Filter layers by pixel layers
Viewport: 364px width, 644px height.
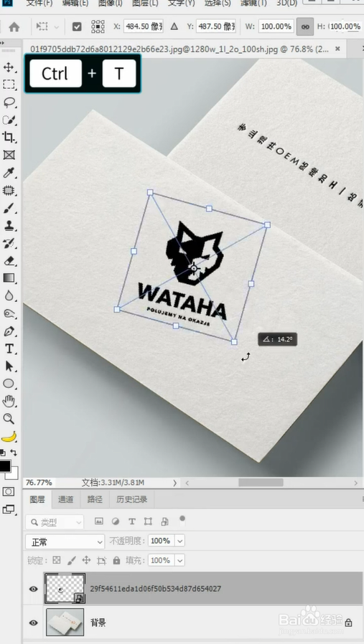[x=98, y=521]
